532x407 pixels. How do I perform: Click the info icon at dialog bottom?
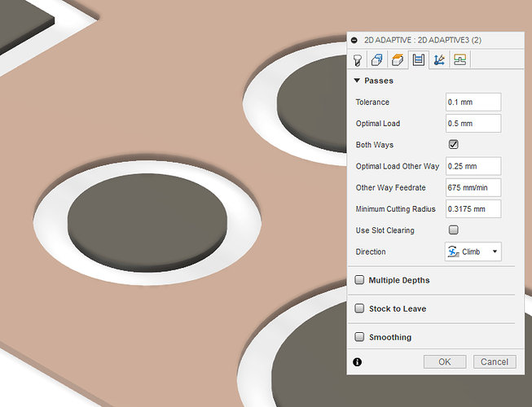[x=357, y=361]
